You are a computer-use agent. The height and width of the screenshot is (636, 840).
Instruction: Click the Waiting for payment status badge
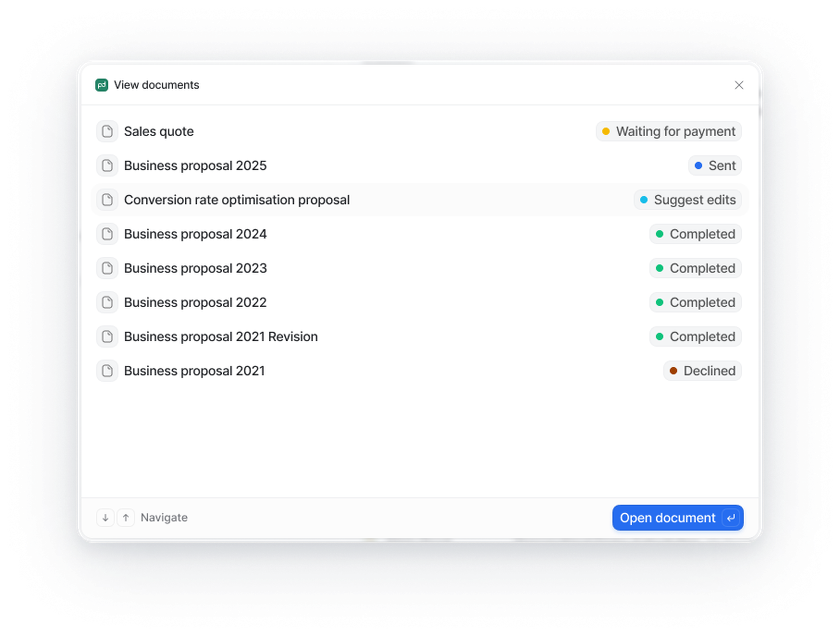(668, 131)
